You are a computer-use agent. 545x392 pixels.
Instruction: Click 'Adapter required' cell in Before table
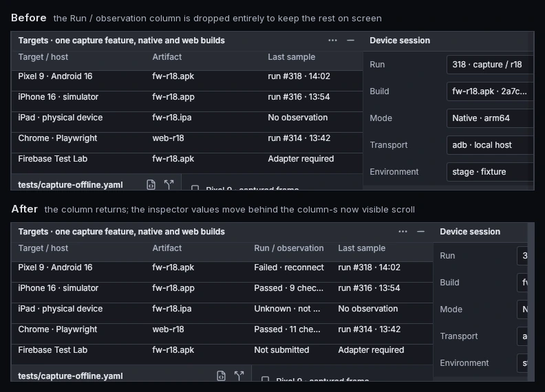(x=301, y=159)
